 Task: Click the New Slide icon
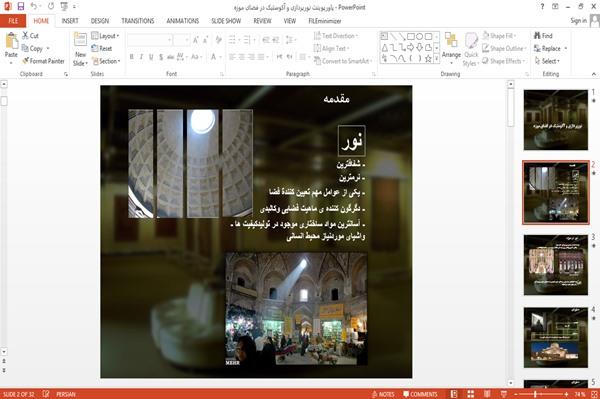pyautogui.click(x=80, y=40)
